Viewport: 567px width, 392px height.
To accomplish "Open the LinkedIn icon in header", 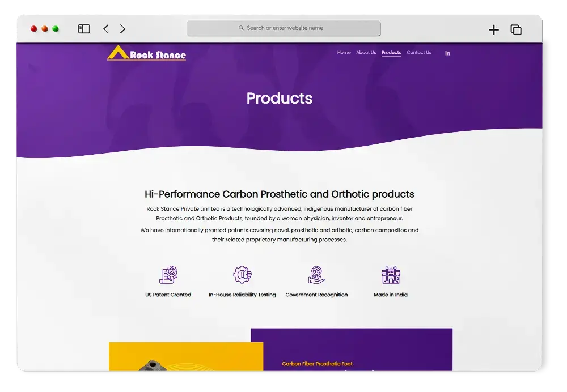I will pyautogui.click(x=447, y=53).
